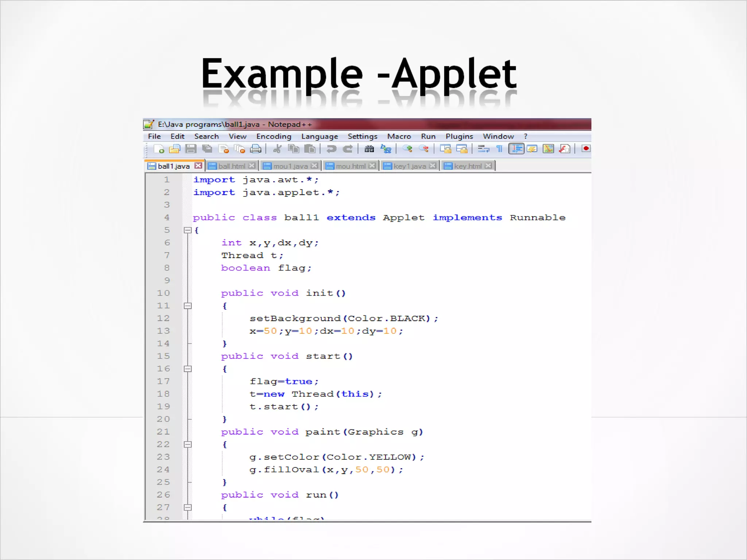The width and height of the screenshot is (747, 560).
Task: Open Find with the binoculars icon
Action: tap(369, 149)
